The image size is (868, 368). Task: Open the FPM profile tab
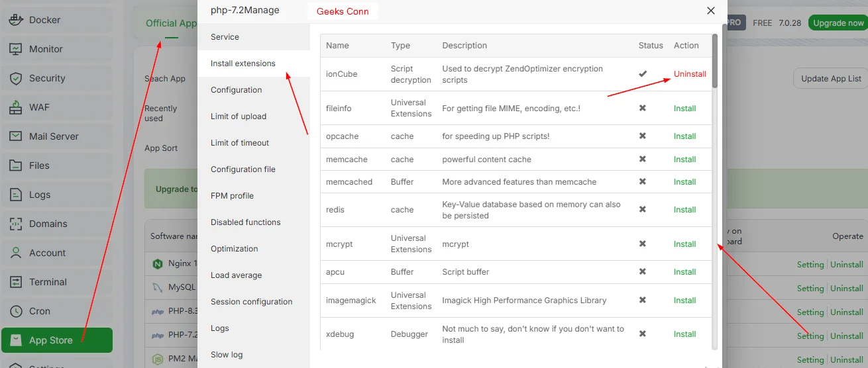tap(254, 196)
